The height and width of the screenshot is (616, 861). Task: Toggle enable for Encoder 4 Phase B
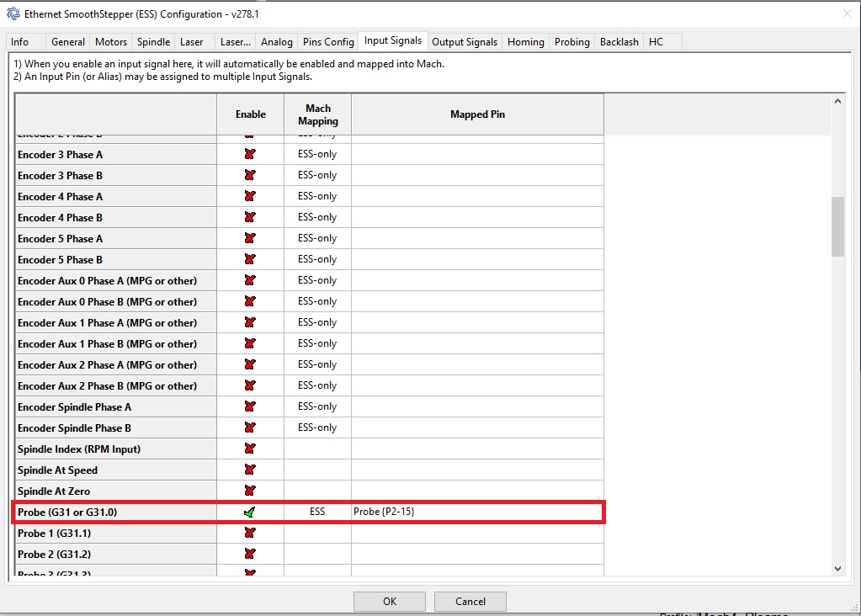pos(250,217)
